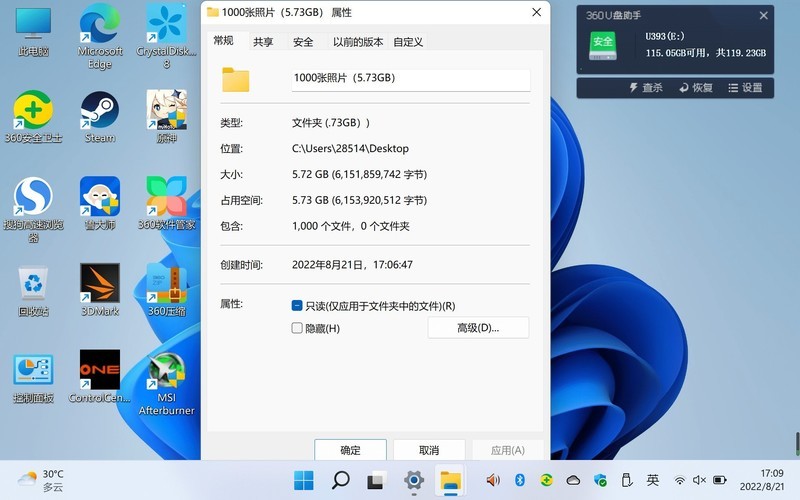Open CrystalDiskMark 8 desktop shortcut
Image resolution: width=800 pixels, height=500 pixels.
[x=166, y=36]
